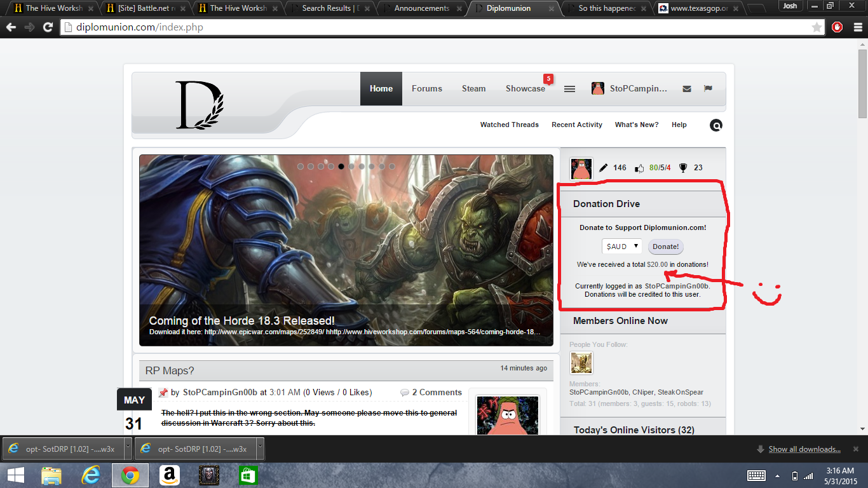868x488 pixels.
Task: Open SteakOnSpear member profile link
Action: pos(681,393)
